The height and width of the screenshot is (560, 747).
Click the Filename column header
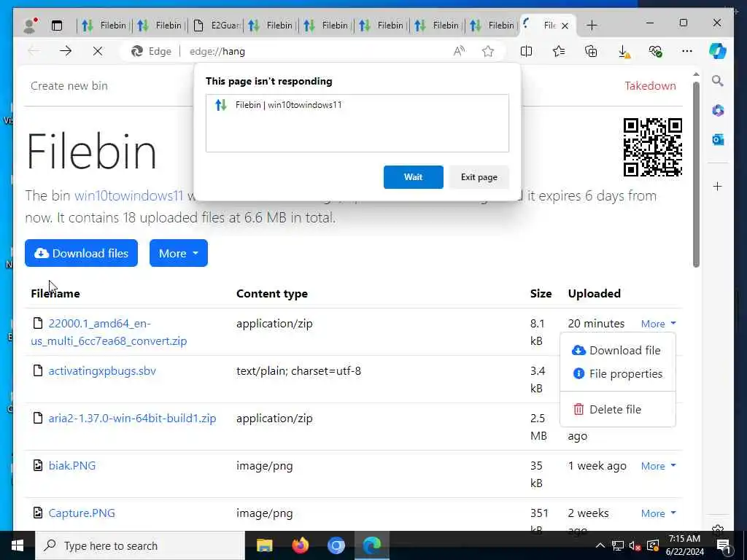[55, 293]
